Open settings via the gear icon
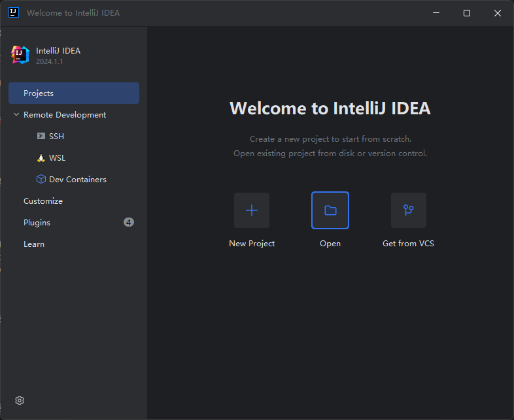The image size is (514, 420). [20, 400]
